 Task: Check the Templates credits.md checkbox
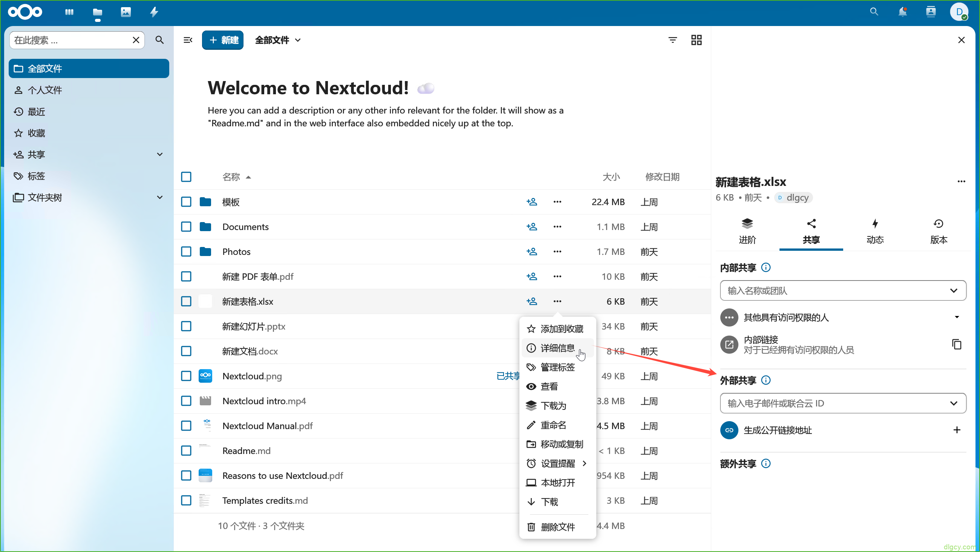[186, 500]
